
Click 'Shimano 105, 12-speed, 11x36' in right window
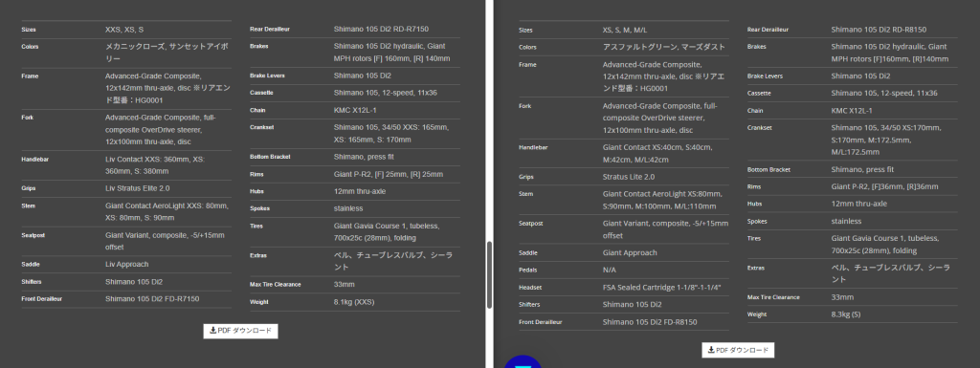pyautogui.click(x=884, y=93)
